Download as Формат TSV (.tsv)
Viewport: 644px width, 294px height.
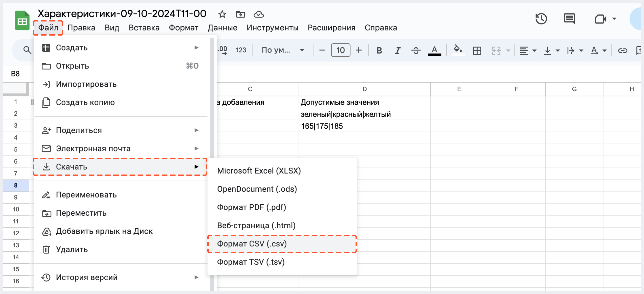point(282,262)
